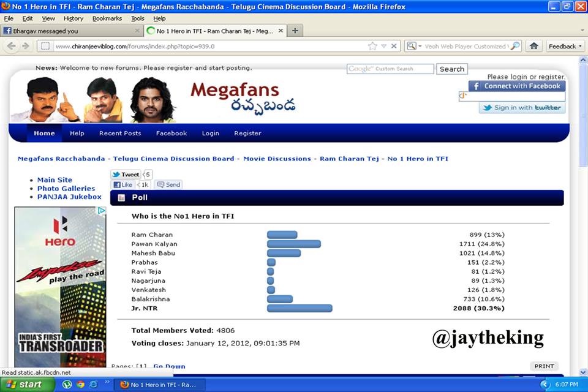Image resolution: width=588 pixels, height=392 pixels.
Task: Expand the Feedback dropdown button
Action: 565,46
